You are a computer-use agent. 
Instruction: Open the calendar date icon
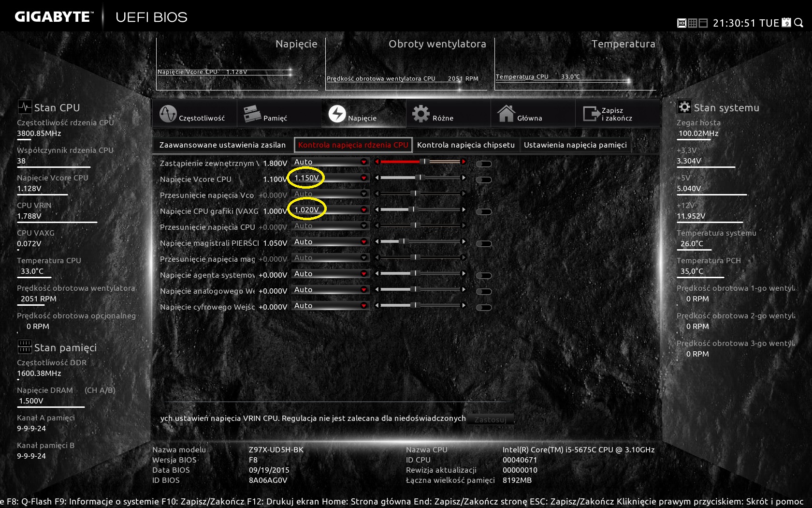tap(786, 22)
